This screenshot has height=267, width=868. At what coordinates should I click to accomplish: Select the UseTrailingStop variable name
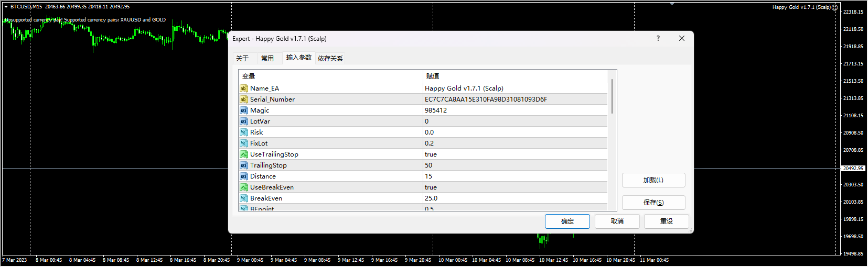pyautogui.click(x=274, y=154)
